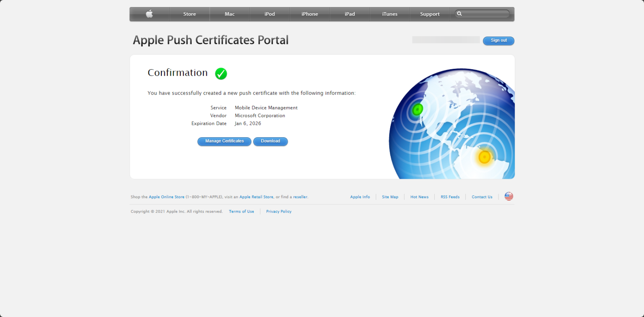
Task: Switch to the iTunes navigation tab
Action: click(390, 14)
